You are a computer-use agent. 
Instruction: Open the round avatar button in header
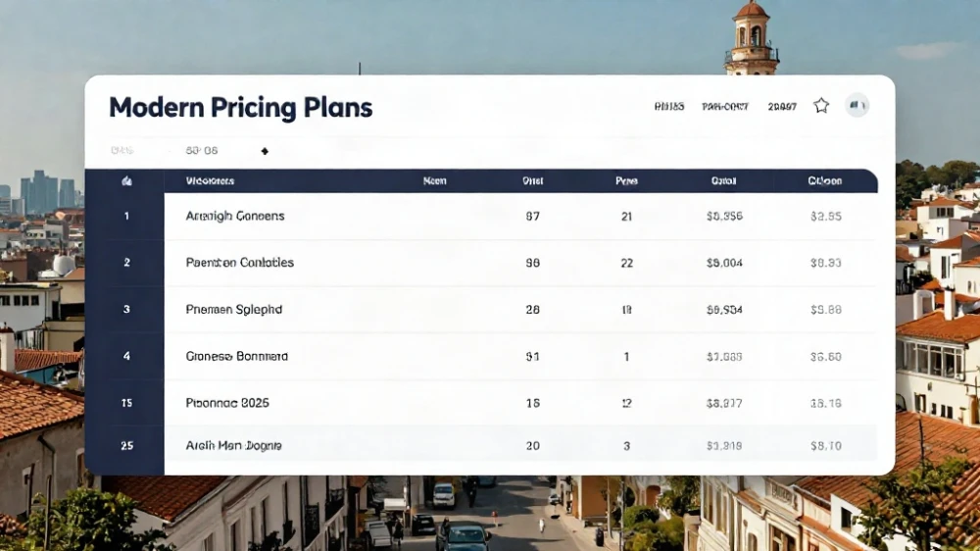tap(857, 106)
